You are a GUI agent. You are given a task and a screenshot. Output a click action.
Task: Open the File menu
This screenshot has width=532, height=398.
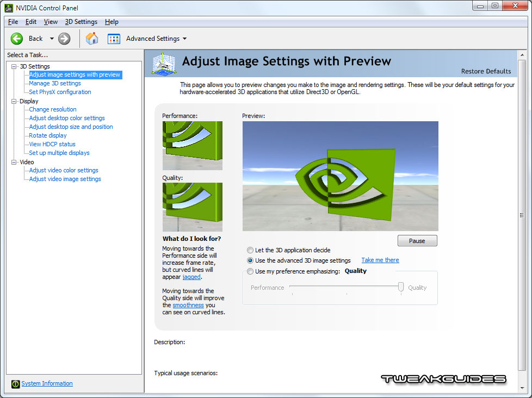13,22
